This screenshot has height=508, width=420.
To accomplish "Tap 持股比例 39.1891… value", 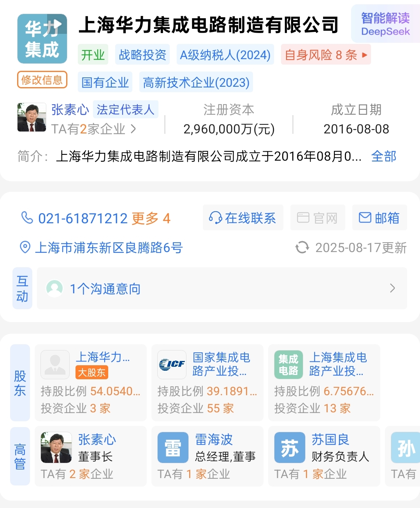I will [232, 391].
